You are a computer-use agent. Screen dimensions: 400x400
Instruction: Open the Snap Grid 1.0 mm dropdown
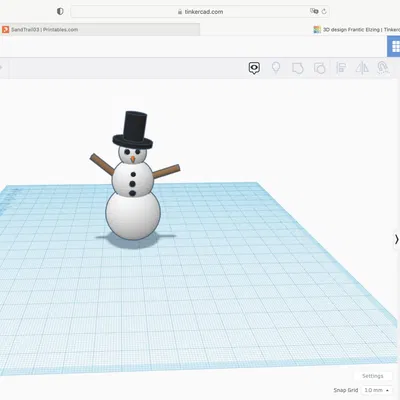[x=377, y=390]
